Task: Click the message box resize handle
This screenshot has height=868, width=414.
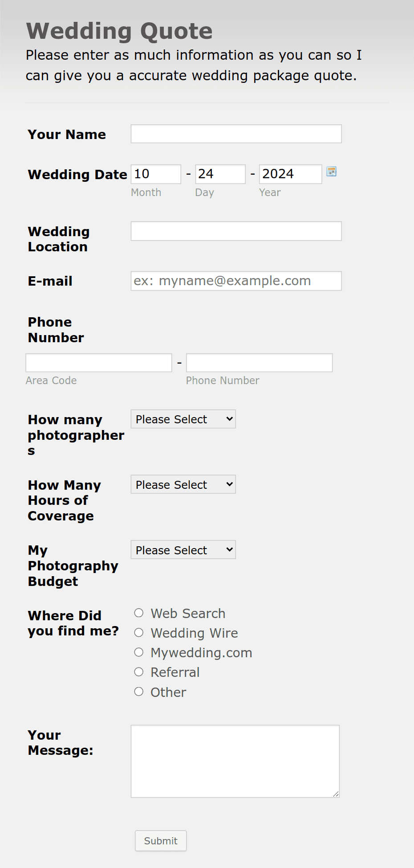Action: [x=336, y=794]
